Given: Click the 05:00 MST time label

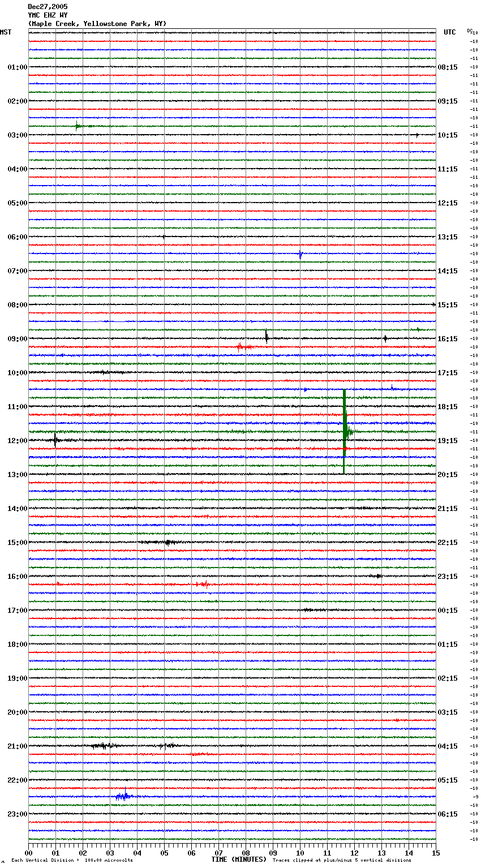Looking at the screenshot, I should [x=18, y=203].
